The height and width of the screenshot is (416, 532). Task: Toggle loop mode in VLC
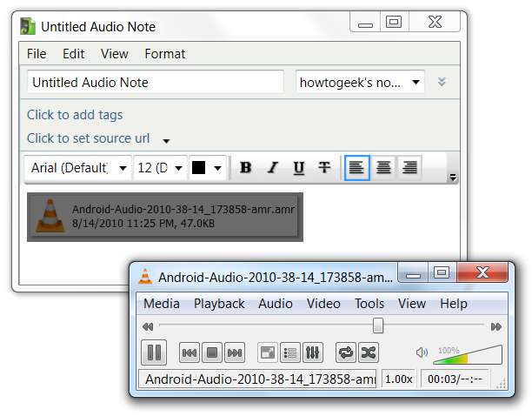click(x=346, y=352)
